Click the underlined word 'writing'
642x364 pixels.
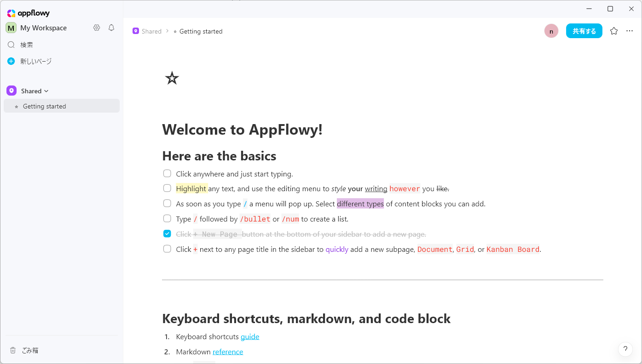pos(376,188)
